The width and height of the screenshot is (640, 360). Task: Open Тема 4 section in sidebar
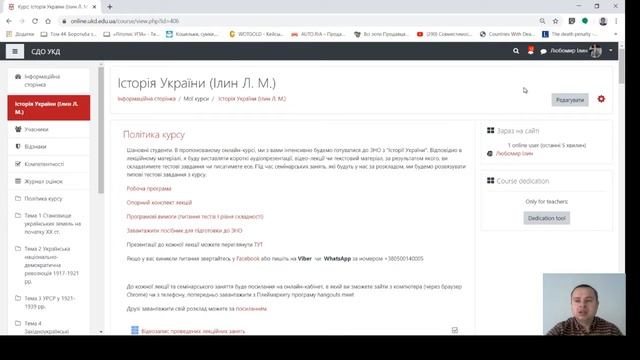(49, 327)
